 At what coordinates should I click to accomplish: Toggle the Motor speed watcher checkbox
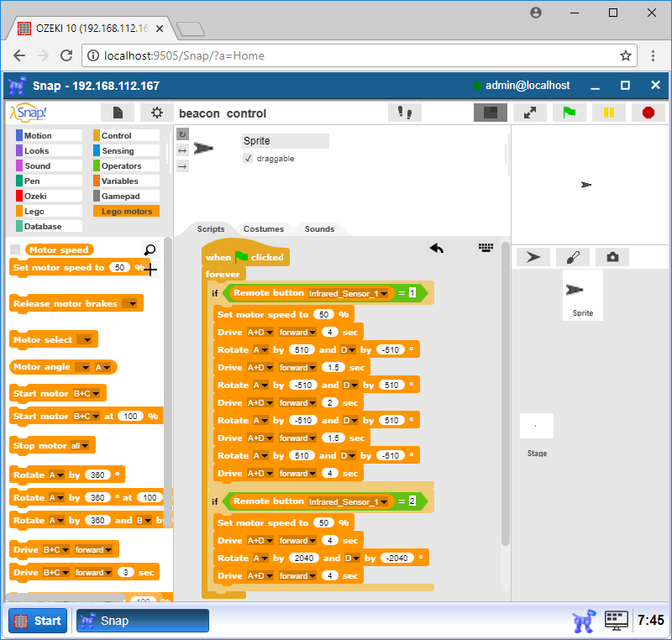(15, 249)
